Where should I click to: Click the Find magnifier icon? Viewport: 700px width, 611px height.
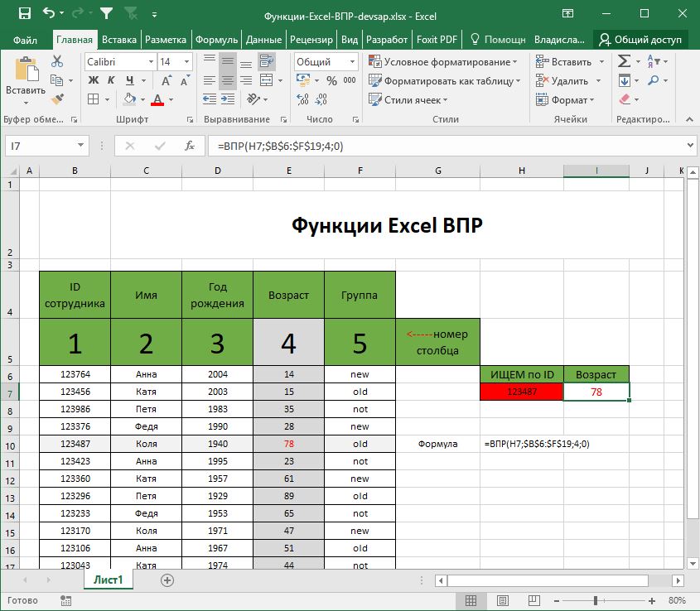[x=654, y=81]
